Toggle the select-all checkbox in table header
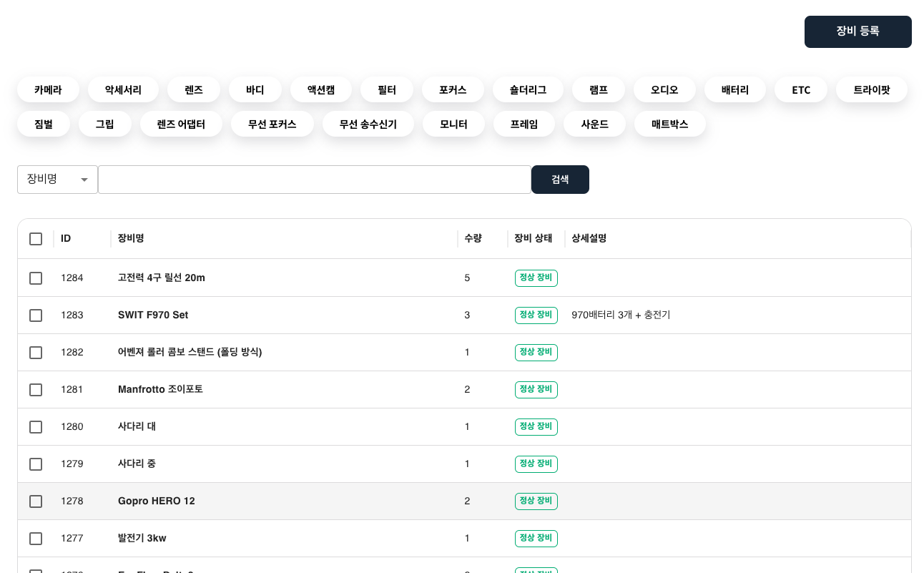Viewport: 924px width, 573px height. (x=36, y=239)
